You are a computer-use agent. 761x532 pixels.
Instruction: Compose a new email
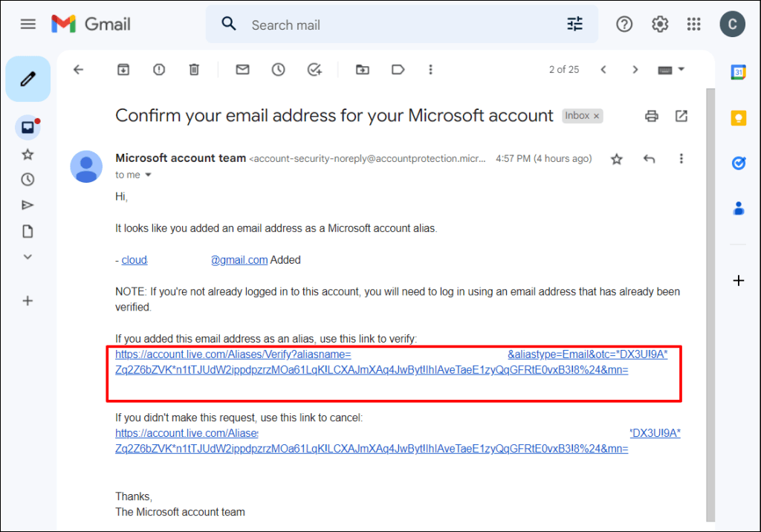coord(27,78)
